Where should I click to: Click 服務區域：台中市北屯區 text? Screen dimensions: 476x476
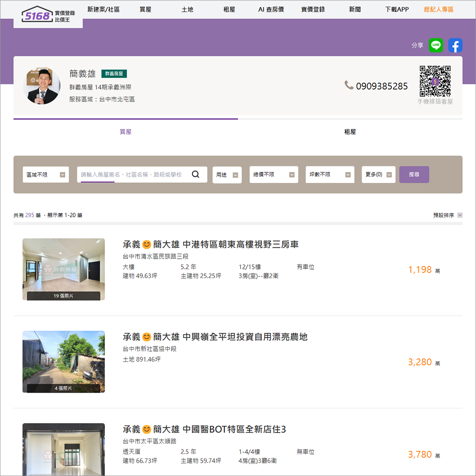click(102, 99)
